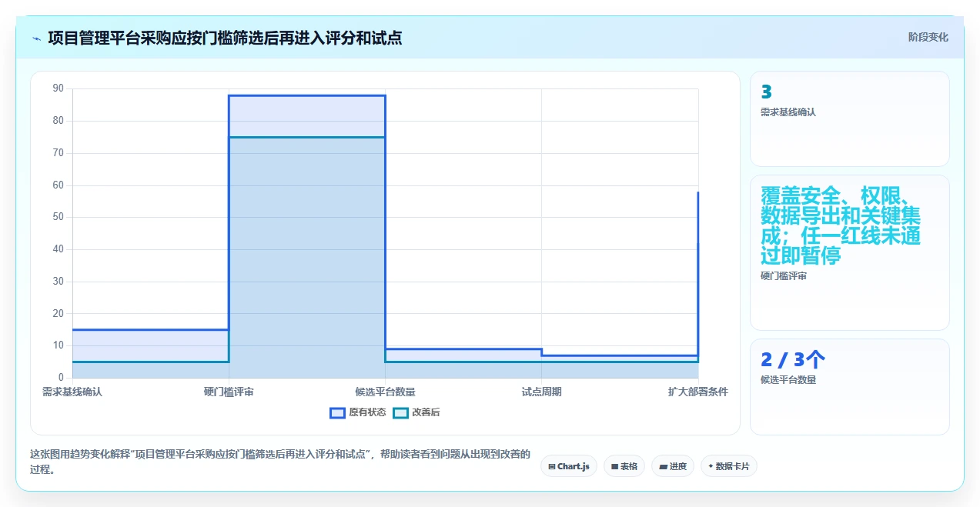Select the 进度 tag chip
This screenshot has height=507, width=980.
click(x=673, y=466)
